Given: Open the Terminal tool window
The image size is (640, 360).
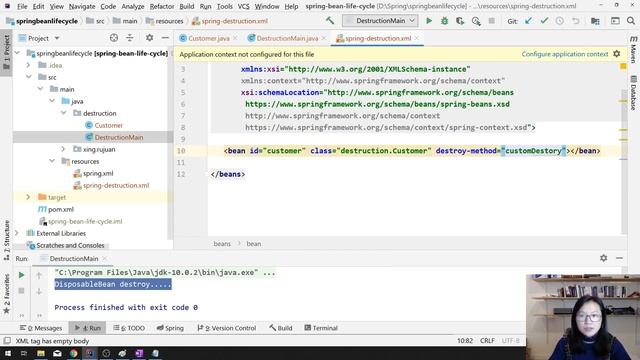Looking at the screenshot, I should 321,328.
